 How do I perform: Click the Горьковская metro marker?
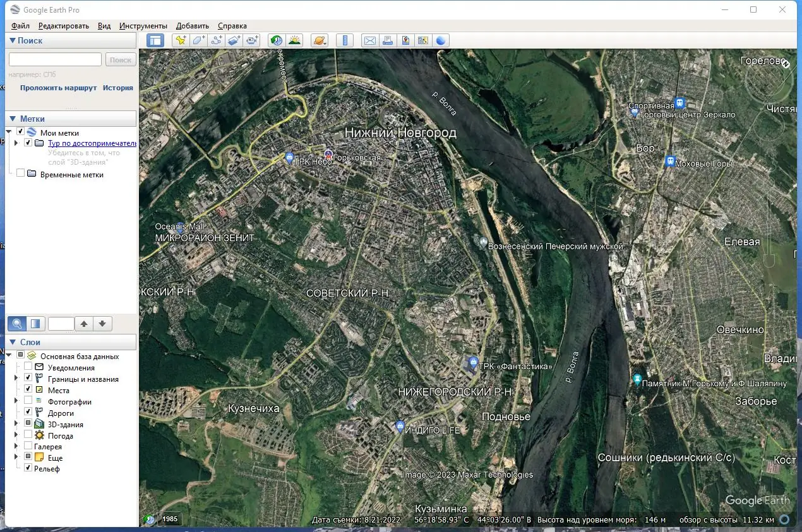(x=328, y=154)
